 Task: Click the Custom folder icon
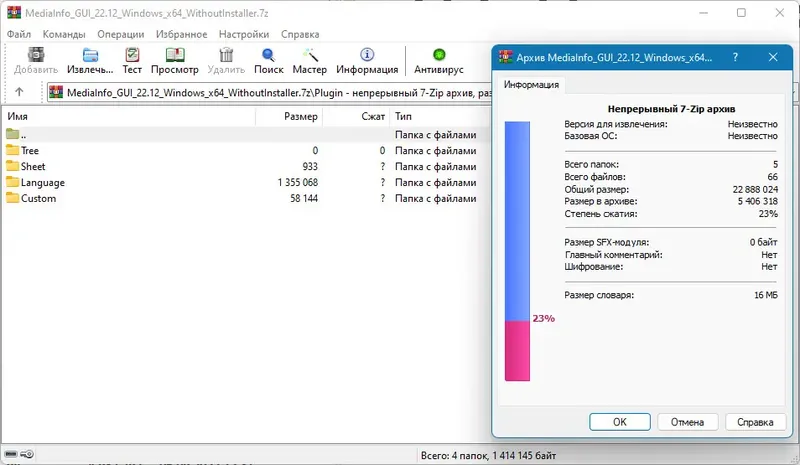[12, 198]
